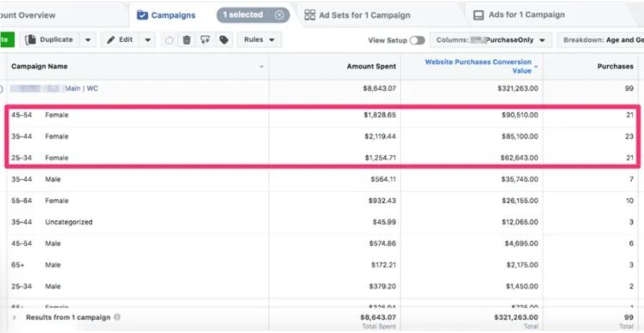This screenshot has height=333, width=644.
Task: Click the export/share icon next to trash
Action: (205, 40)
